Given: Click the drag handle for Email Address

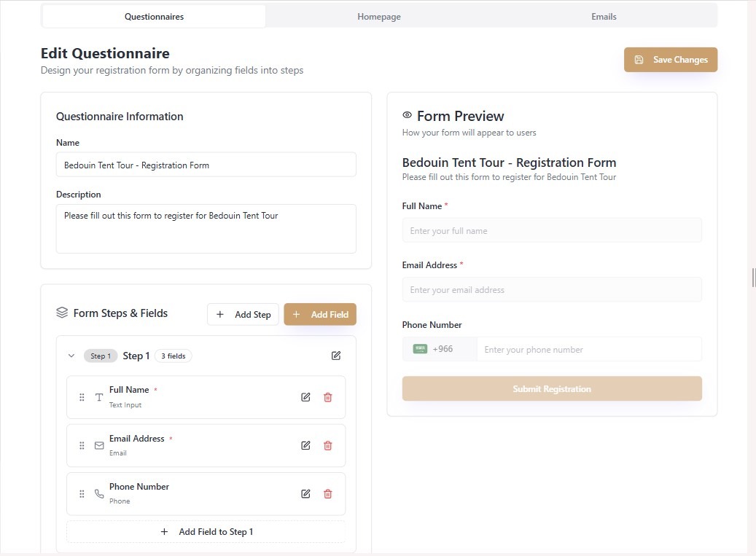Looking at the screenshot, I should 82,445.
